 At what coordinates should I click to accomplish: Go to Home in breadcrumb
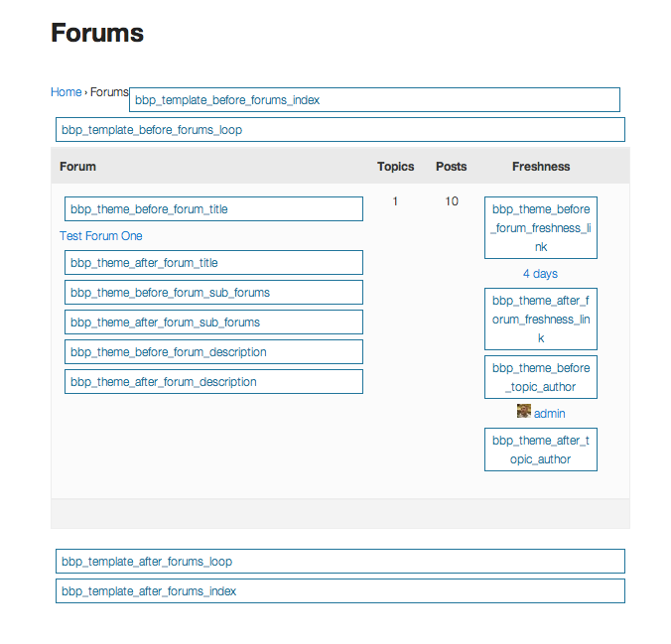coord(66,92)
